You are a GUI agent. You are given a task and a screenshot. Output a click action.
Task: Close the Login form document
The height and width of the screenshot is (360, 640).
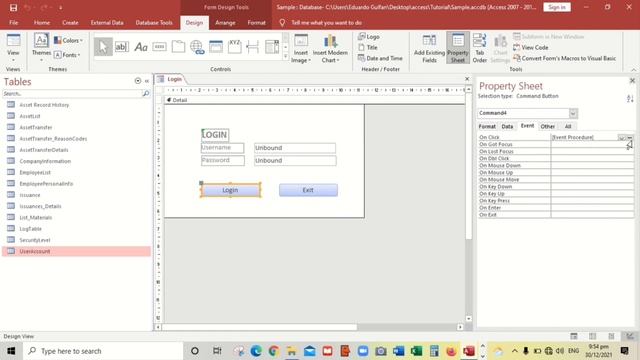point(467,79)
